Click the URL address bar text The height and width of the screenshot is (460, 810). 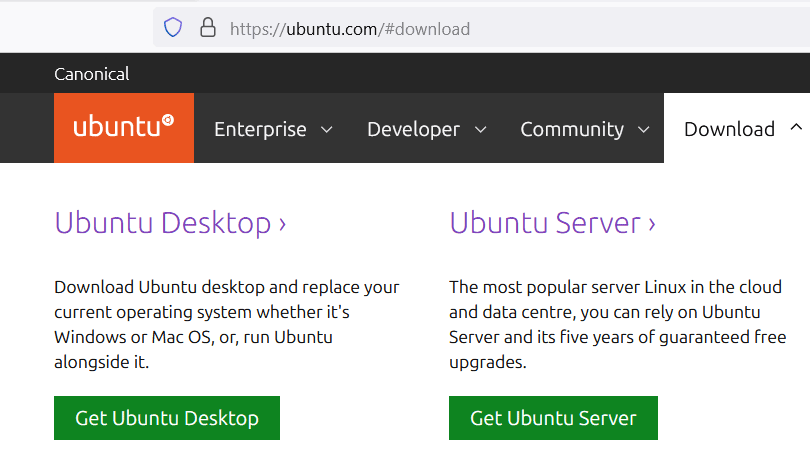pos(350,29)
